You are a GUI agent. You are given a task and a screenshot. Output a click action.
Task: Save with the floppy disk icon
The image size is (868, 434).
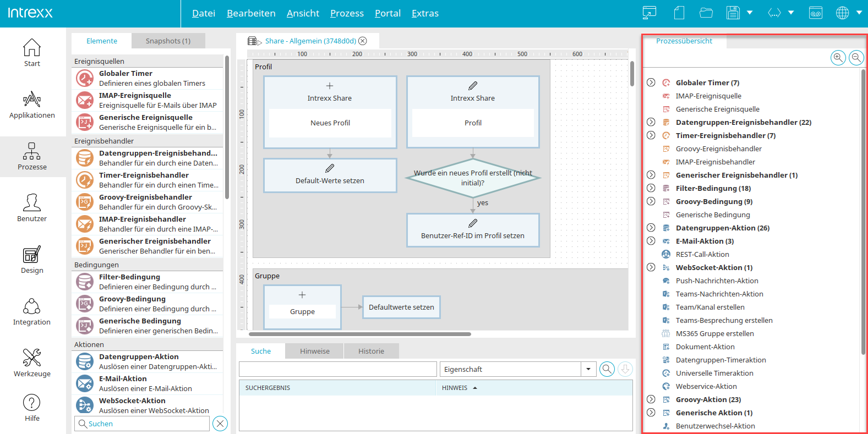(733, 13)
